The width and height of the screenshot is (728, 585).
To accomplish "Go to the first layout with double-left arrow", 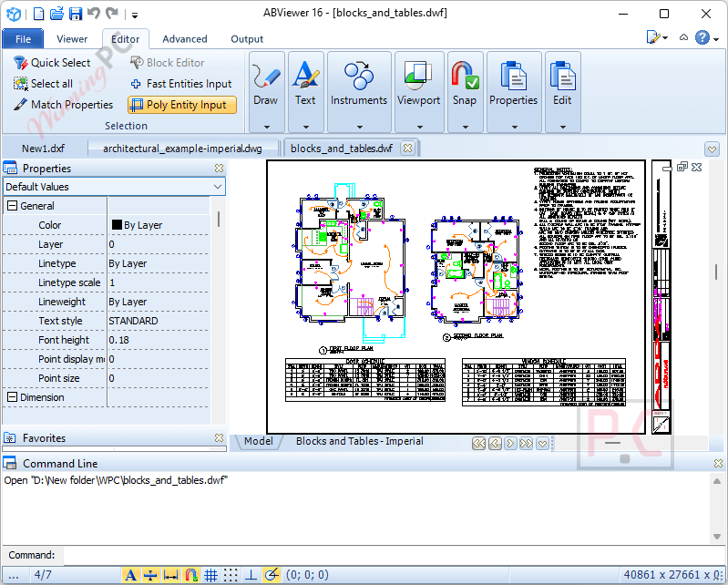I will (478, 444).
